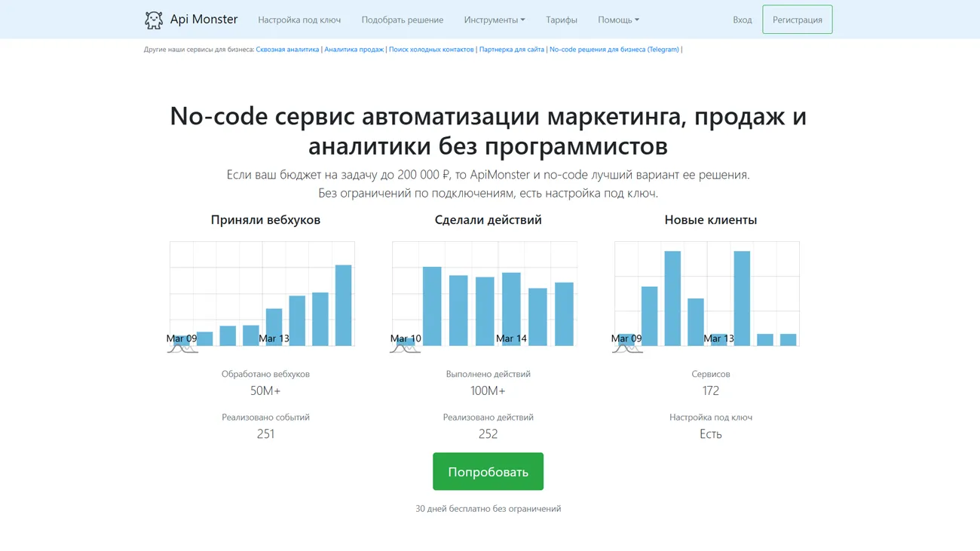
Task: Click the Регистрация button
Action: (798, 19)
